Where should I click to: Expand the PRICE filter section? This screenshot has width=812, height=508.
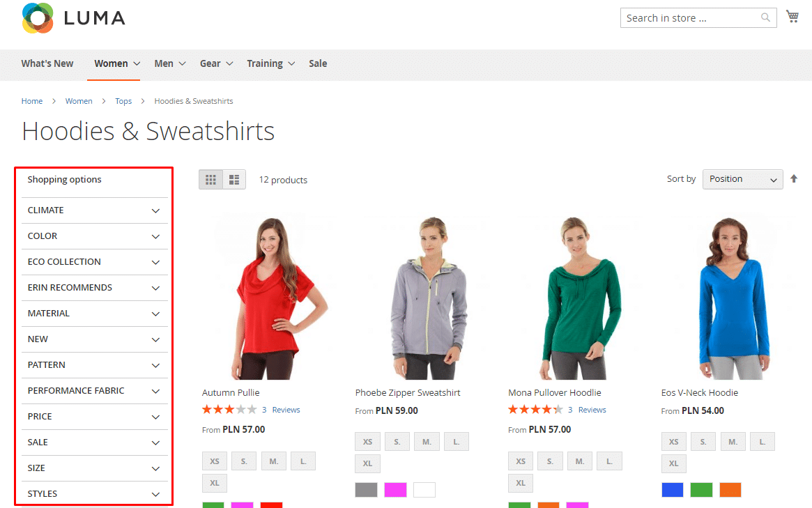pyautogui.click(x=94, y=417)
